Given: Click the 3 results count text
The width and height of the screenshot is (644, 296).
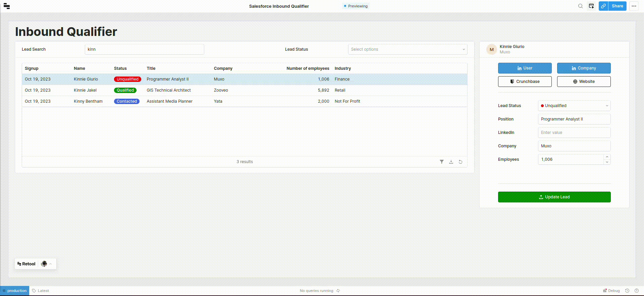Looking at the screenshot, I should coord(245,162).
